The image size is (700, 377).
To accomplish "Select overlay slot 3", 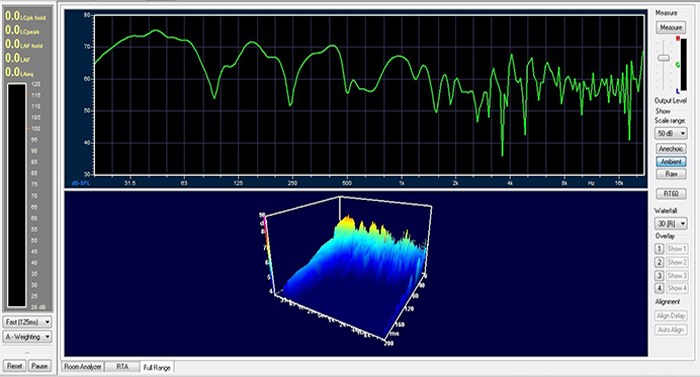I will pyautogui.click(x=659, y=276).
